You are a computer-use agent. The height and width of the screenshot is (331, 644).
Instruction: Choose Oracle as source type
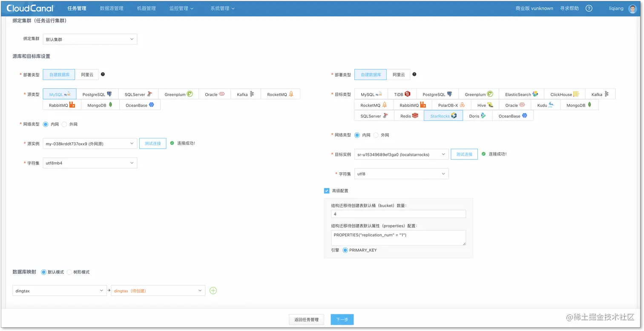point(215,94)
